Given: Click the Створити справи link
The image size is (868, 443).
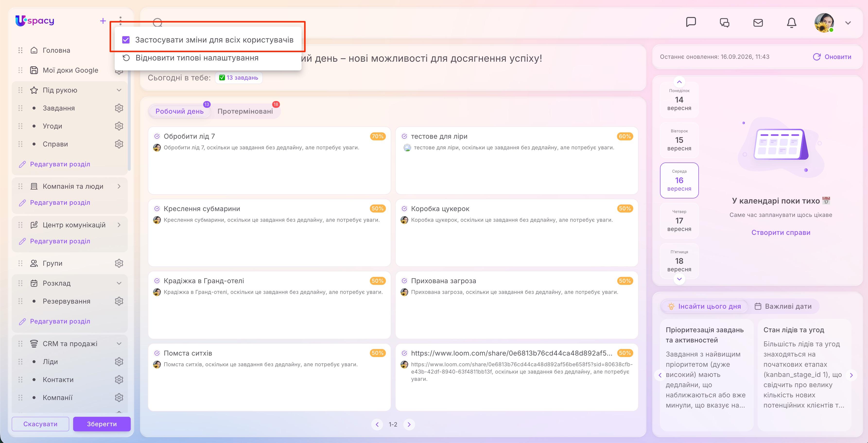Looking at the screenshot, I should tap(781, 232).
